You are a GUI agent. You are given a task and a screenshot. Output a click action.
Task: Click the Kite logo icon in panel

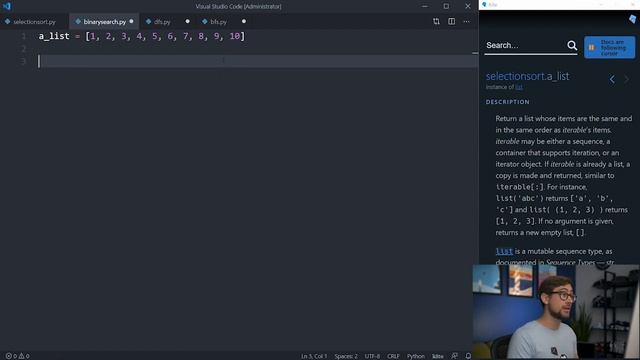[633, 19]
